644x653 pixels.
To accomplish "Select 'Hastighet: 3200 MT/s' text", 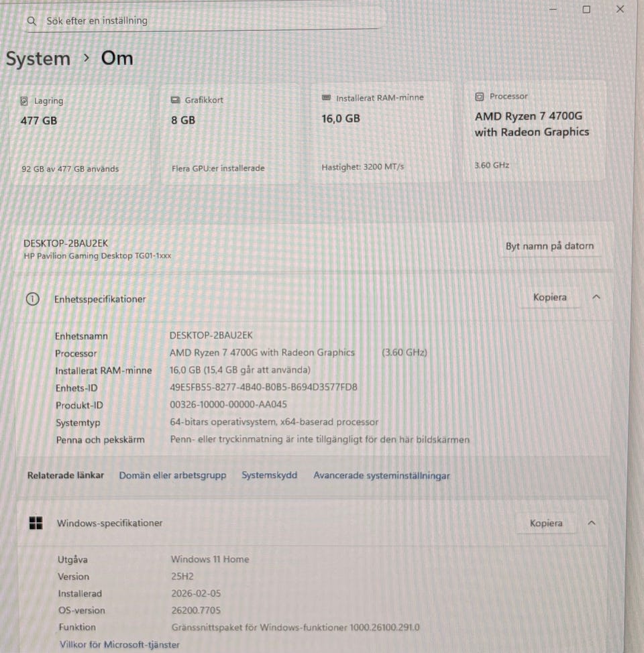I will 363,167.
